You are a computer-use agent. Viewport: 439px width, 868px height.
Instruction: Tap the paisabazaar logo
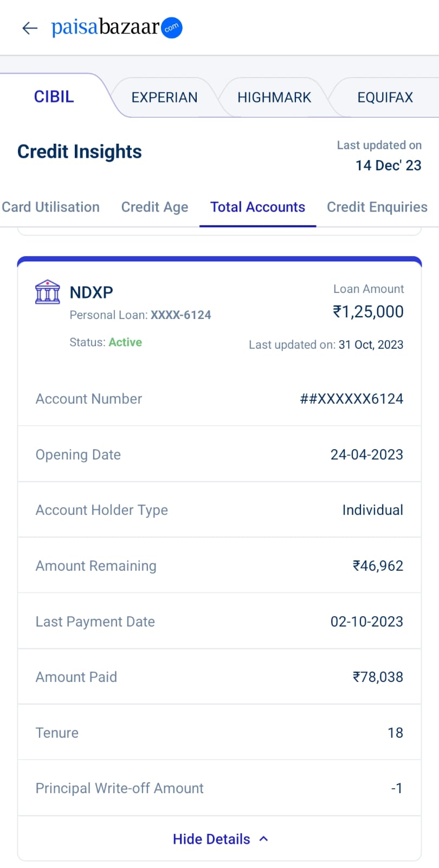coord(117,27)
